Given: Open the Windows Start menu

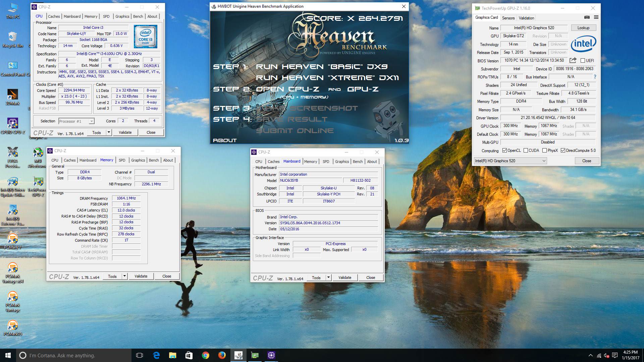Looking at the screenshot, I should [x=8, y=355].
